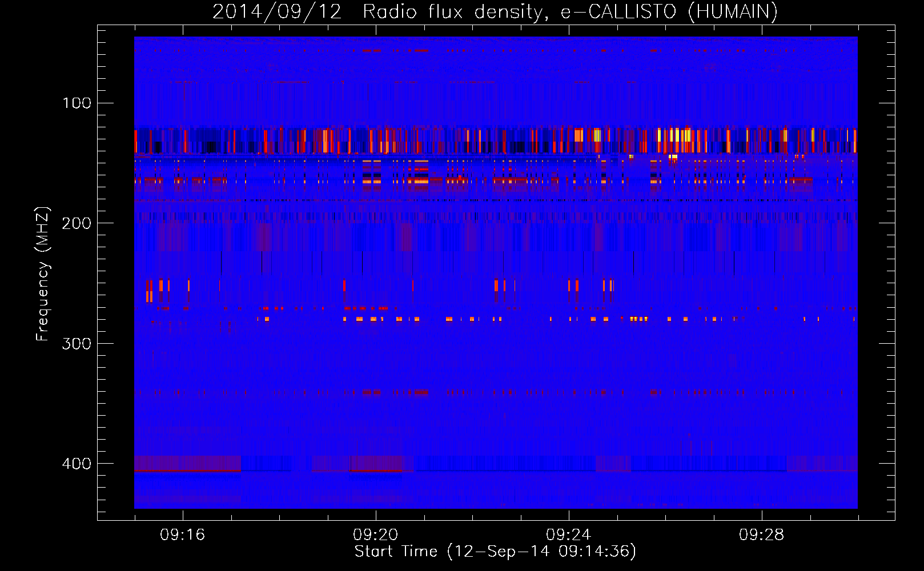The width and height of the screenshot is (924, 571).
Task: Click the 09:16 time tick label
Action: coord(182,534)
